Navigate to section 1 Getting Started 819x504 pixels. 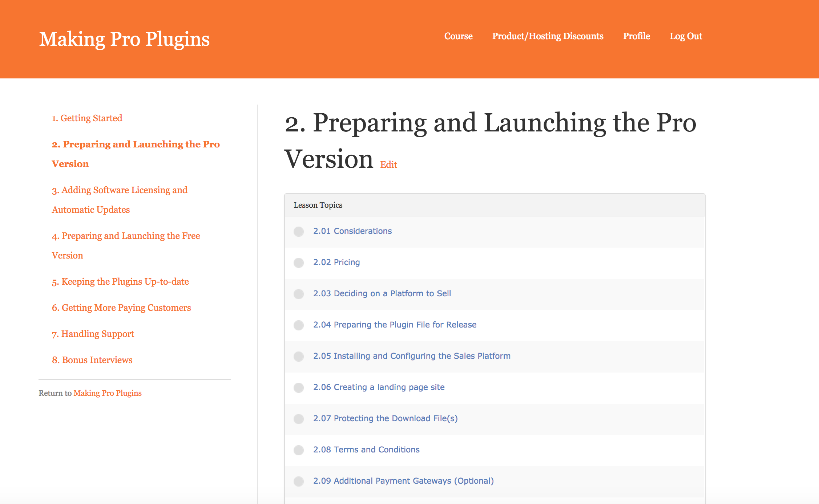click(87, 118)
